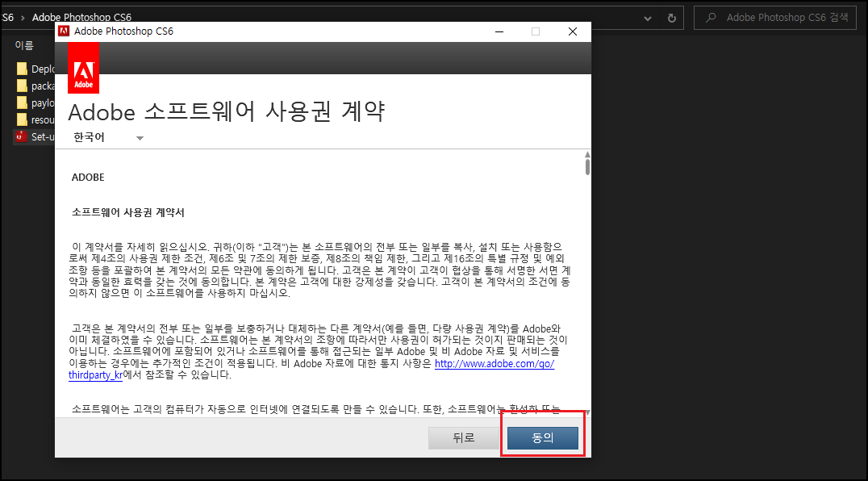Click the Adobe Photoshop CS6 검색 search box
Screen dimensions: 868x481
coord(775,18)
